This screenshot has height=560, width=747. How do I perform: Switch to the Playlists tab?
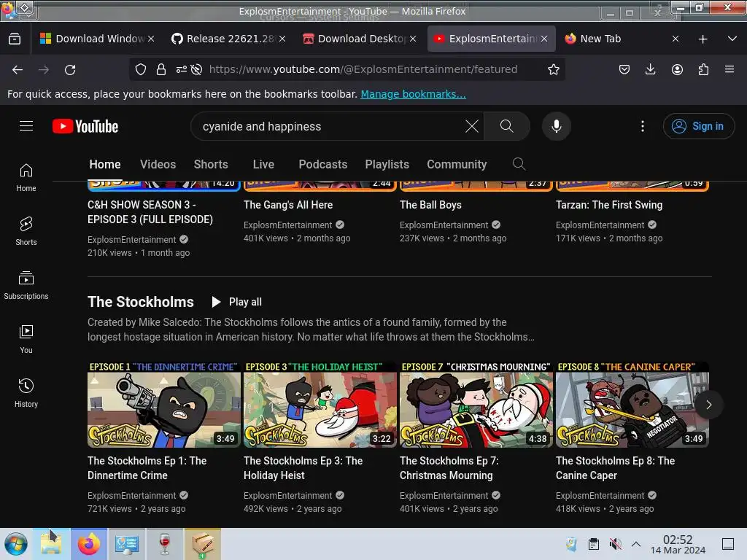[x=387, y=164]
